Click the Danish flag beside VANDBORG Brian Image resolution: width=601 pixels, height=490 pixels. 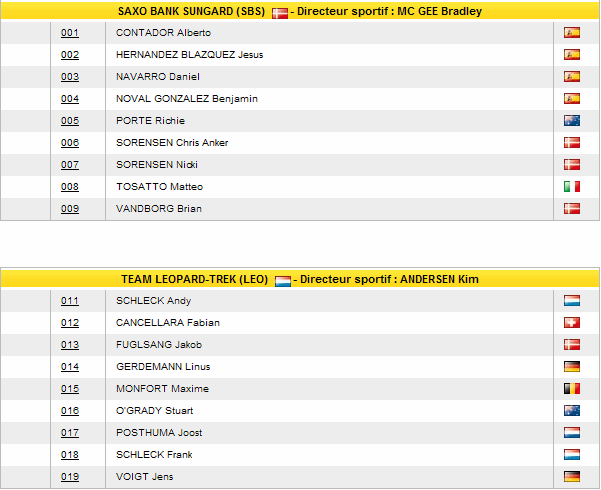572,209
